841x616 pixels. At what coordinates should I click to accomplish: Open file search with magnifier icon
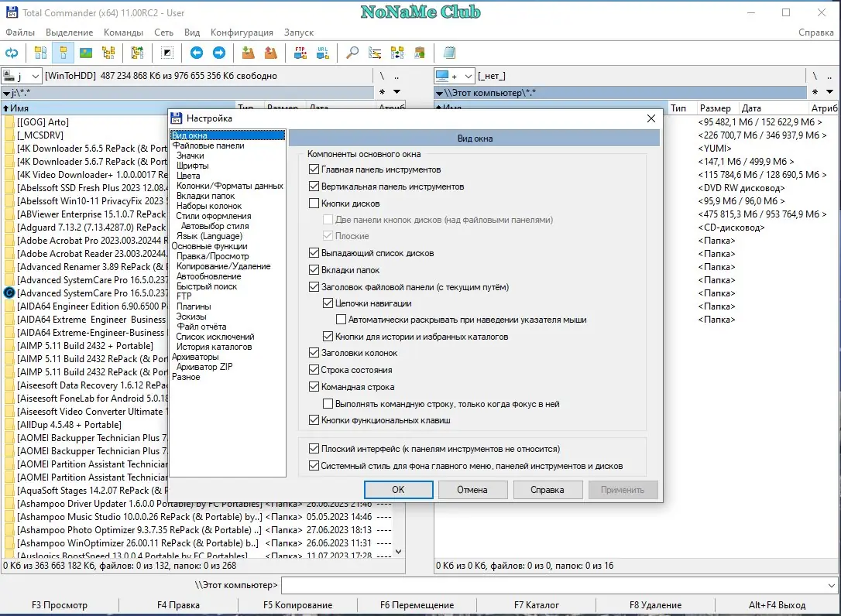pos(352,53)
